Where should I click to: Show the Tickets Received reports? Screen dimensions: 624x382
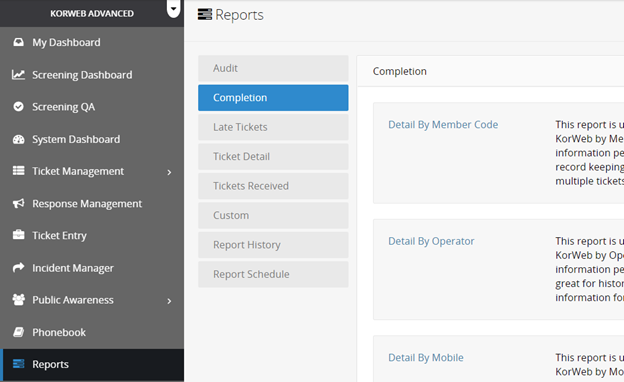tap(273, 186)
